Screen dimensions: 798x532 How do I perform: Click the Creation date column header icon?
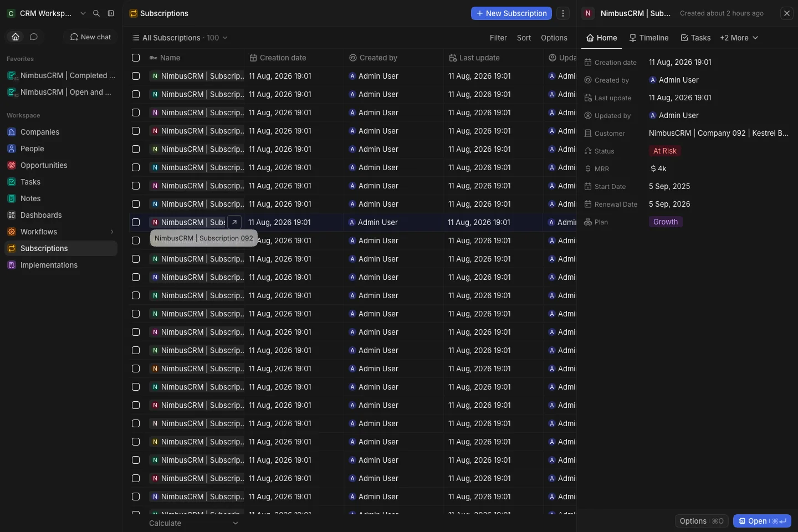click(253, 58)
